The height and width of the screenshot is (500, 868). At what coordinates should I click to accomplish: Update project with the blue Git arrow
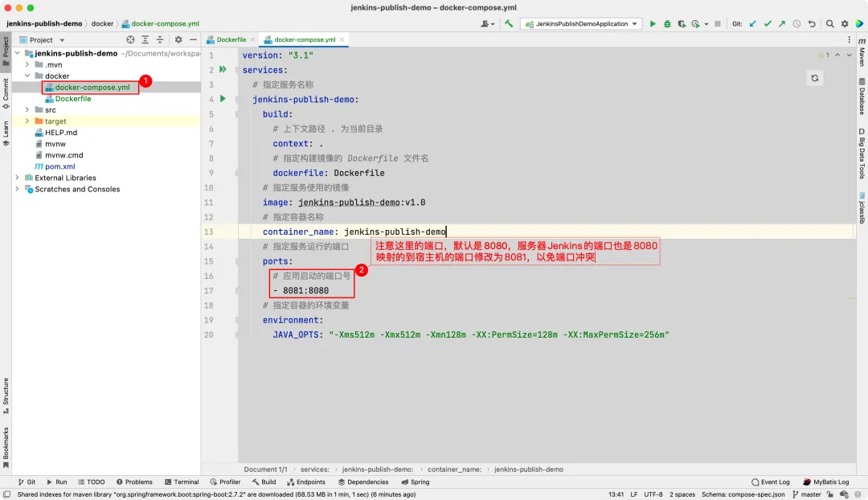[753, 24]
